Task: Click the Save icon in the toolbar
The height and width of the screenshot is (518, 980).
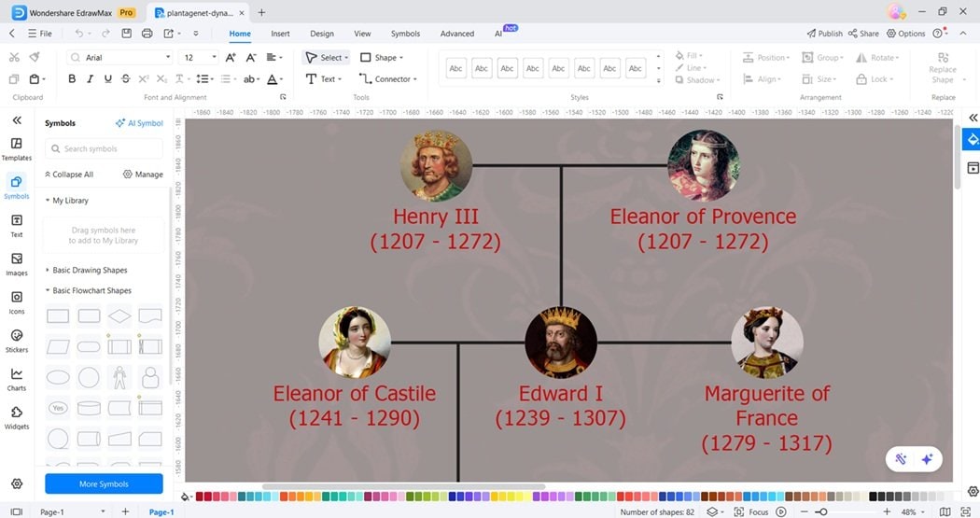Action: [127, 33]
